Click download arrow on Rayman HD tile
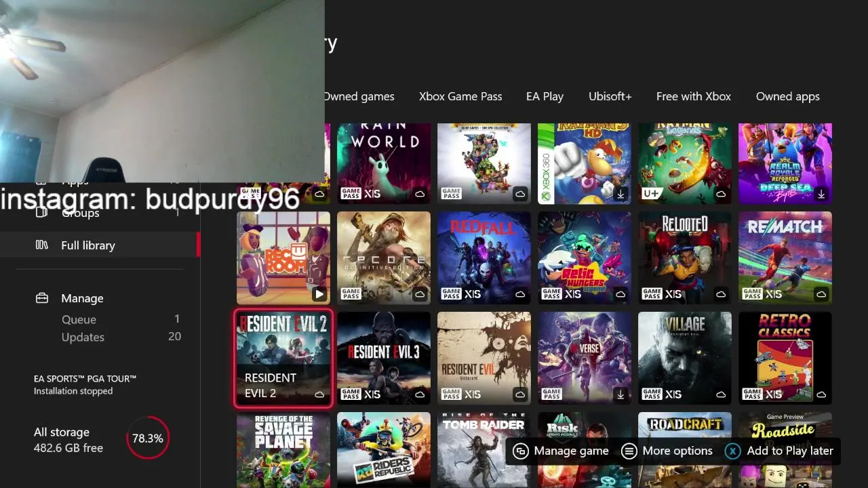Viewport: 868px width, 488px height. pyautogui.click(x=620, y=194)
